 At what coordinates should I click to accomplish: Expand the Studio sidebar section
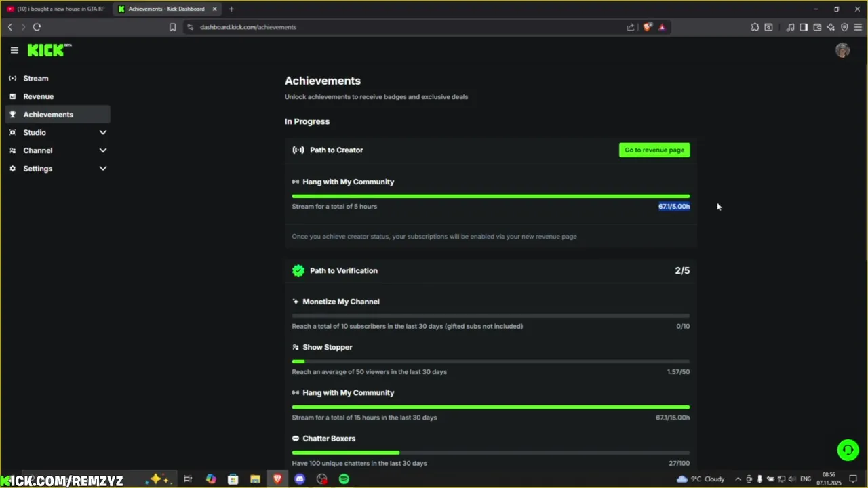pyautogui.click(x=58, y=132)
